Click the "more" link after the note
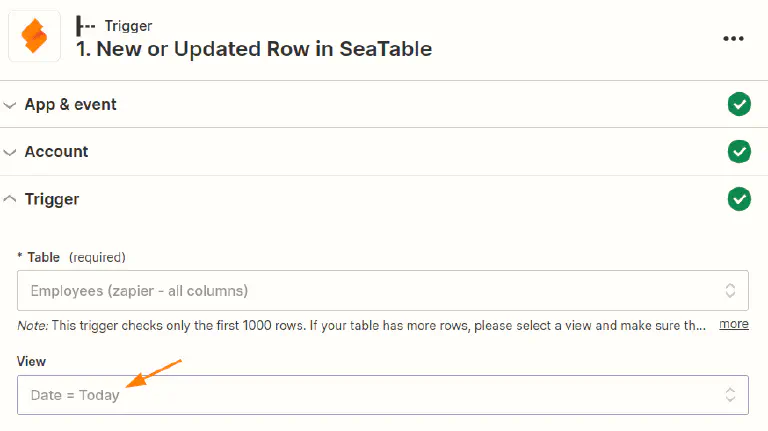This screenshot has width=768, height=431. [x=734, y=324]
